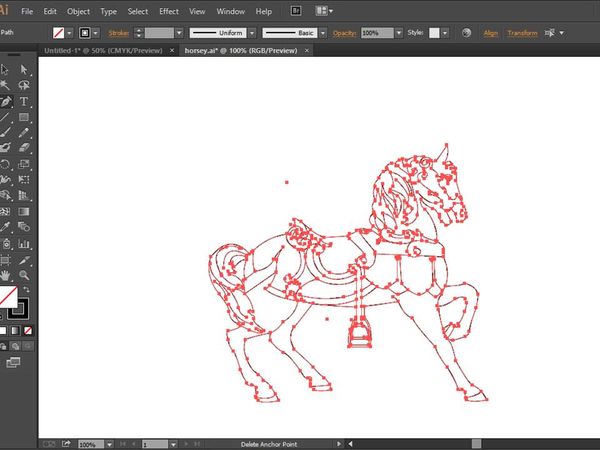Select the Pencil tool
Viewport: 600px width, 450px height.
[24, 133]
